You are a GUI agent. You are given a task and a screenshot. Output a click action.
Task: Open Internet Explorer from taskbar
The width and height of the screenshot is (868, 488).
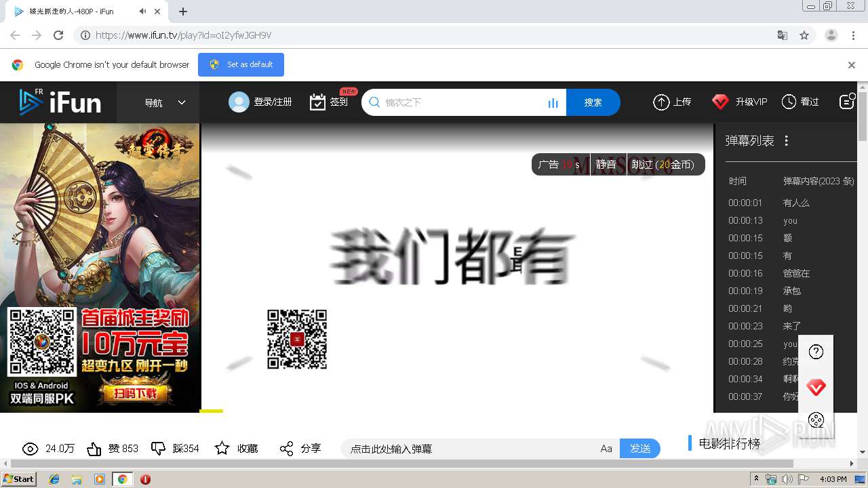(x=54, y=479)
